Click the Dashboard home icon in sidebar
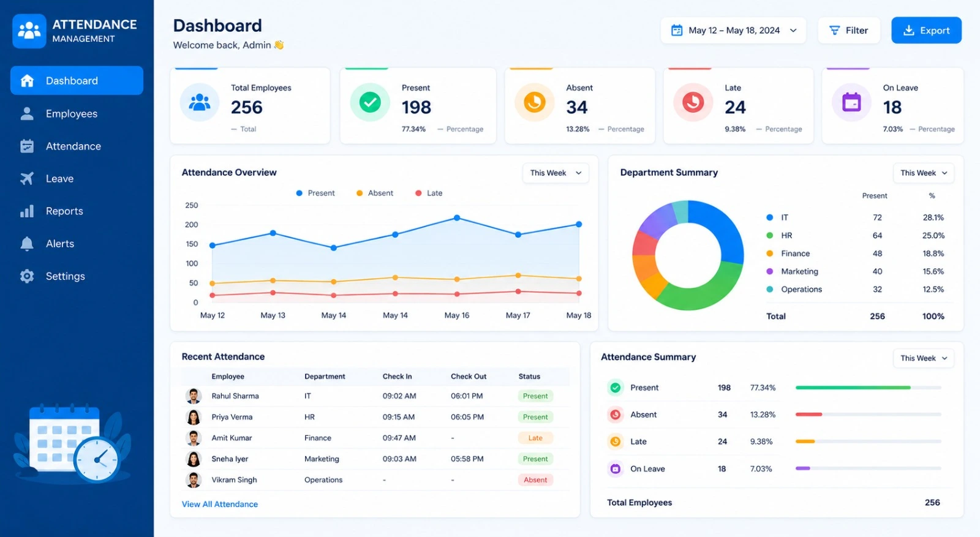 (x=27, y=81)
